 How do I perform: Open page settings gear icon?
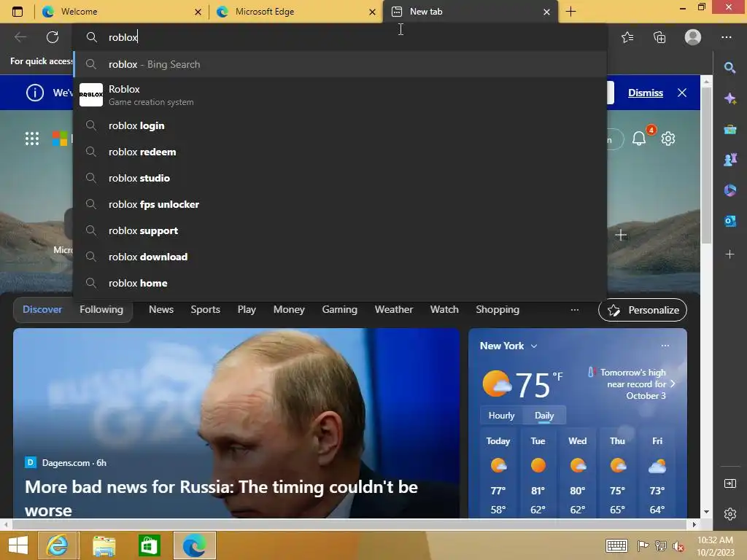point(668,139)
